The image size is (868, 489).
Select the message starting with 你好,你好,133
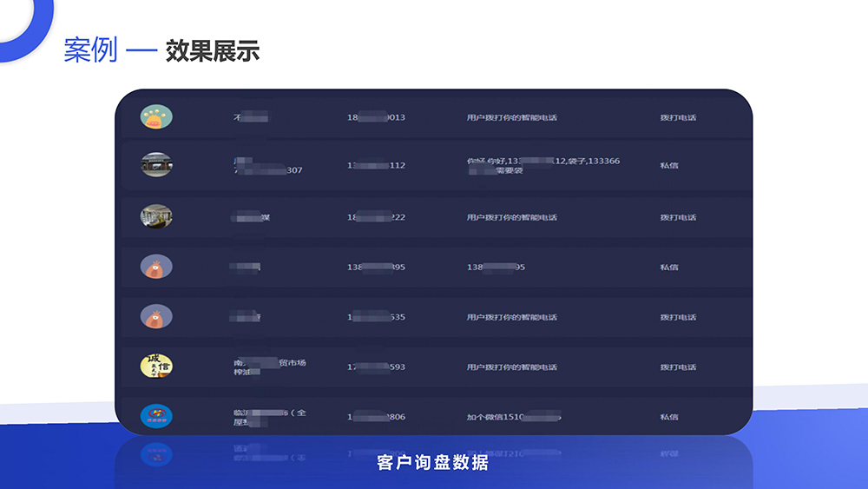point(542,166)
